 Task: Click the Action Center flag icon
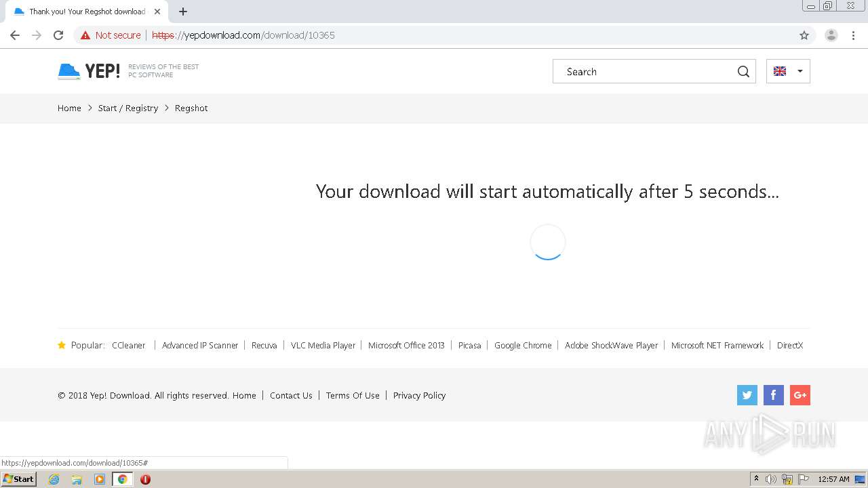(x=804, y=479)
